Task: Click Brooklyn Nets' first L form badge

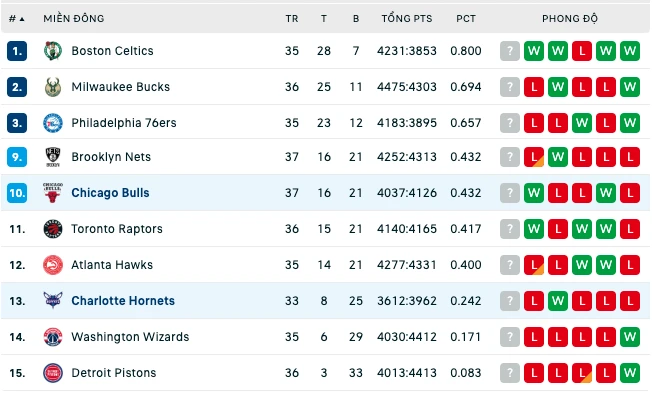Action: (534, 157)
